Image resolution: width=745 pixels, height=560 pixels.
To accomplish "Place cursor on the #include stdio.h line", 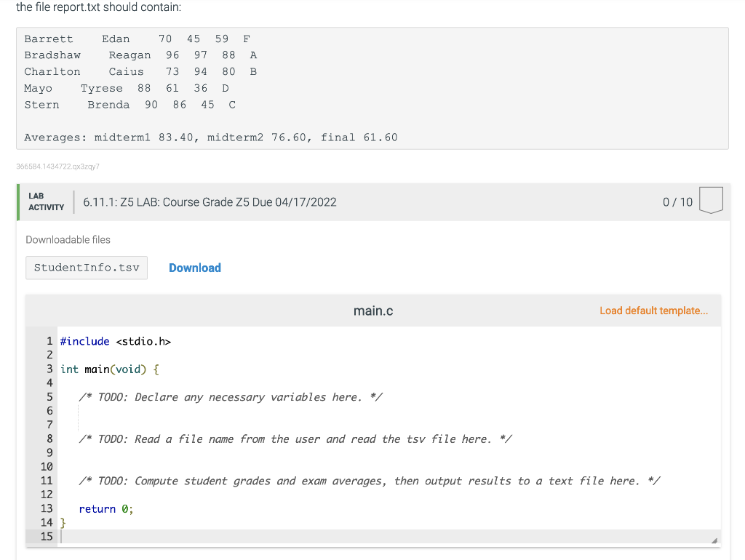I will 116,341.
